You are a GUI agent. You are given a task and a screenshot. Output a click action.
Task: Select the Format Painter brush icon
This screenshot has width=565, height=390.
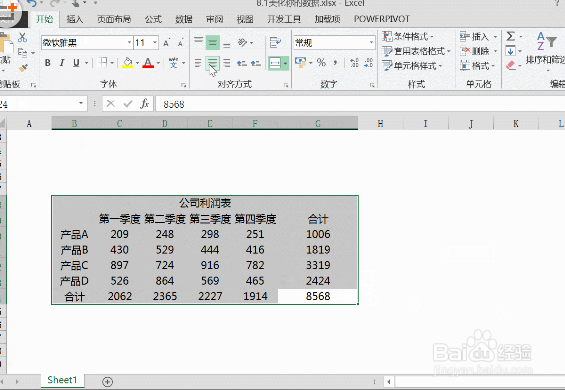tap(23, 67)
